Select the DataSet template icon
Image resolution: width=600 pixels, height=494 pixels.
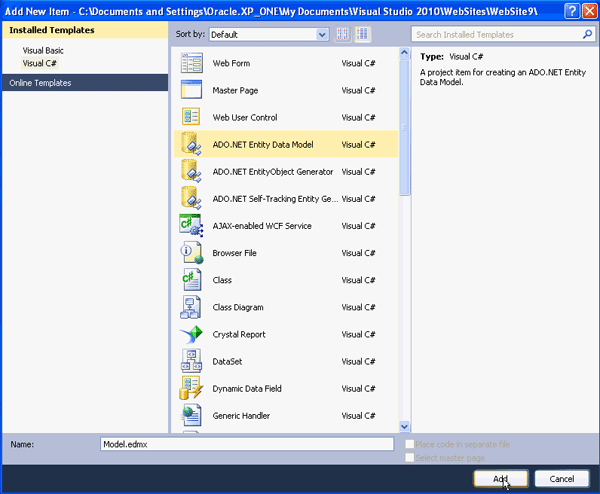pos(191,361)
